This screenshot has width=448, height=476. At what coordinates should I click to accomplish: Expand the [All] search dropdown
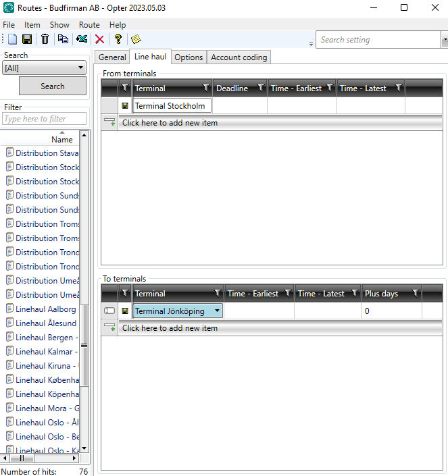click(x=81, y=68)
